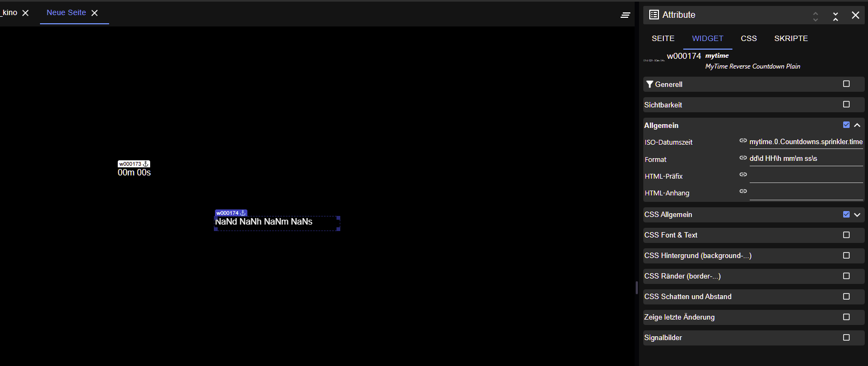
Task: Click the link icon beside Format
Action: (743, 158)
